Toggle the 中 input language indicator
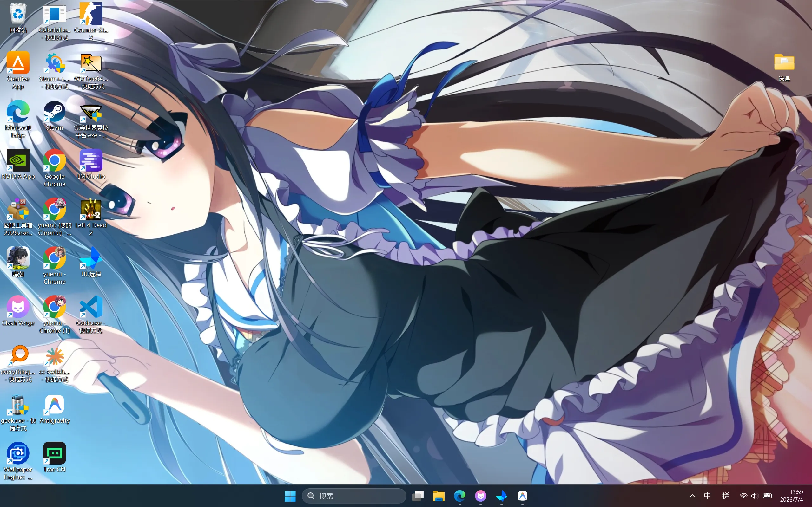The image size is (812, 507). 707,496
